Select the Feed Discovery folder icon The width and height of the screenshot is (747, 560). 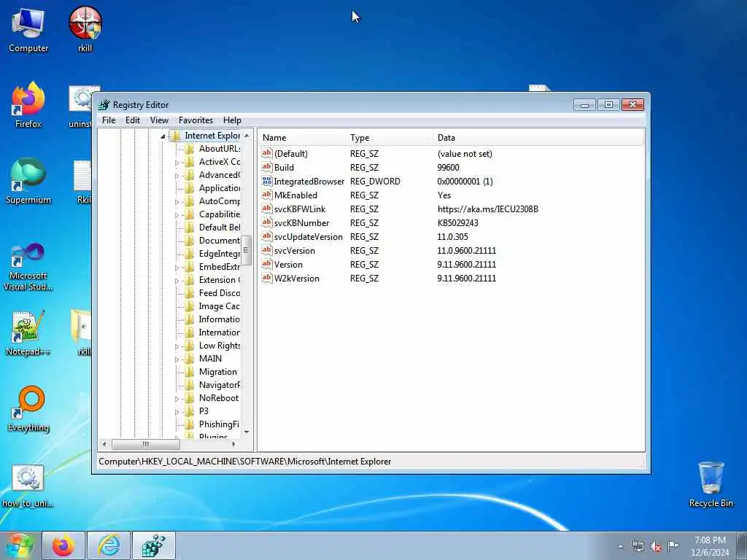tap(190, 293)
